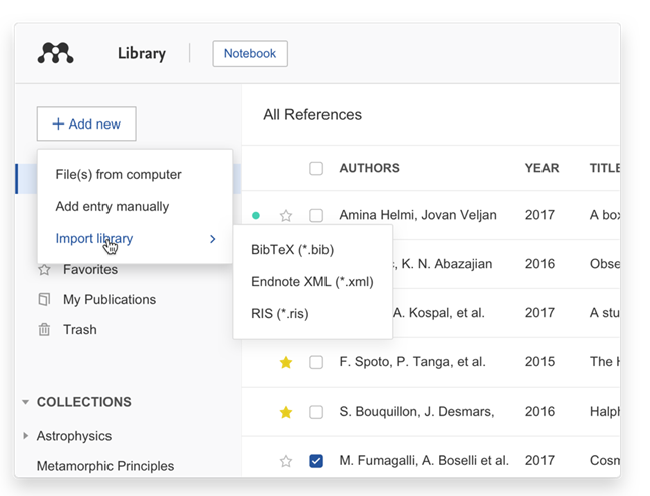
Task: Open Trash folder icon
Action: click(x=44, y=329)
